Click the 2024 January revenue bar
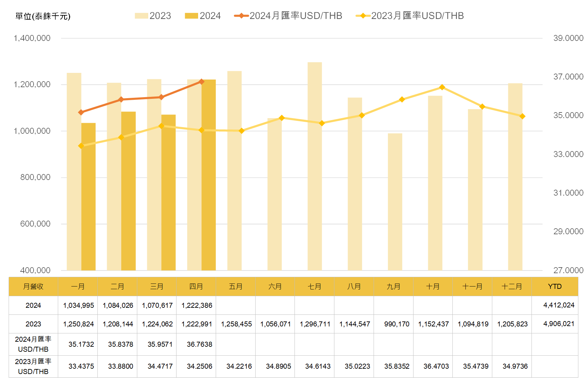588x378 pixels. pos(88,197)
